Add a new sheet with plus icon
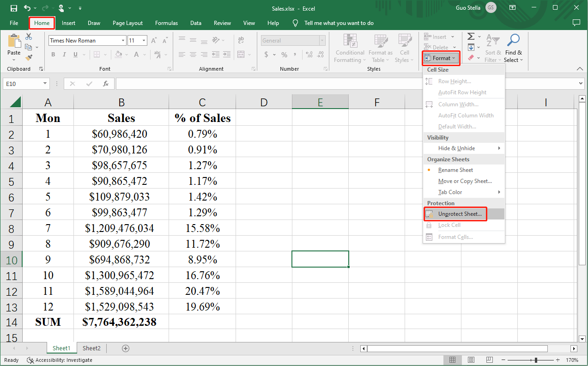This screenshot has width=588, height=366. point(125,348)
